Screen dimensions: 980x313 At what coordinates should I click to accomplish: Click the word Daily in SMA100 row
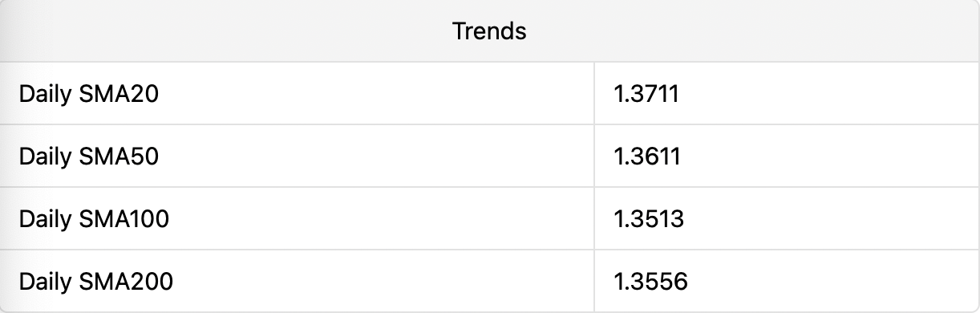(46, 220)
